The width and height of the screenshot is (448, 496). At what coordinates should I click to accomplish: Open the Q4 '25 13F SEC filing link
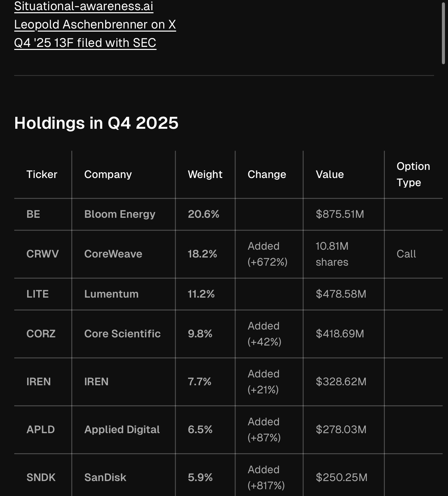[85, 43]
